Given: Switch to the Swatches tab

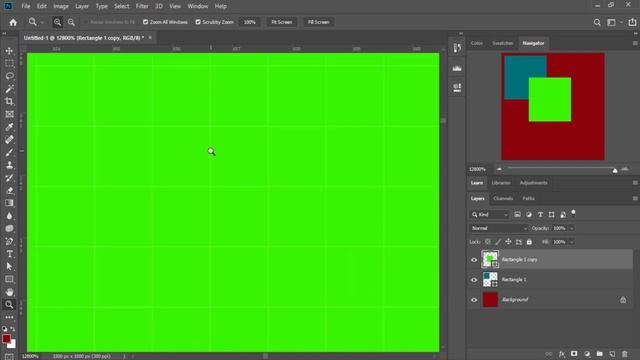Looking at the screenshot, I should tap(502, 43).
